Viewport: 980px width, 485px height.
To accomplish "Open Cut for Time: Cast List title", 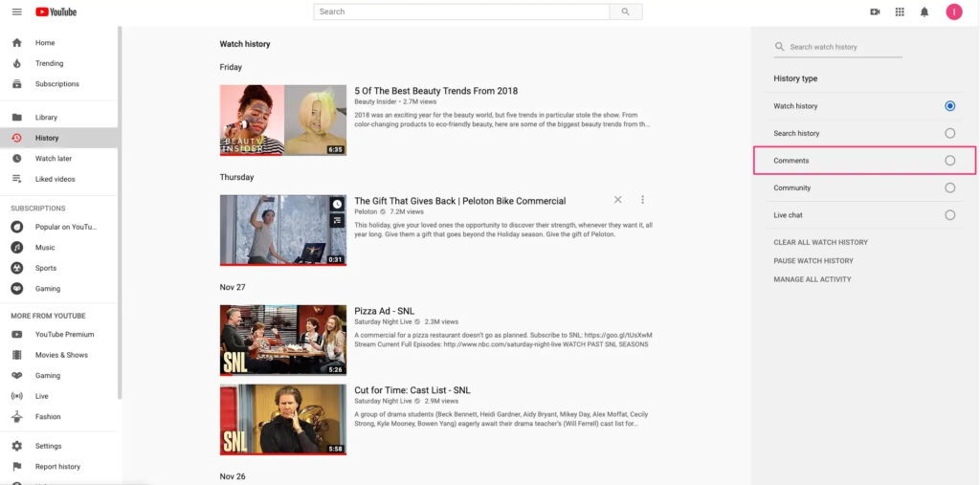I will pyautogui.click(x=412, y=390).
